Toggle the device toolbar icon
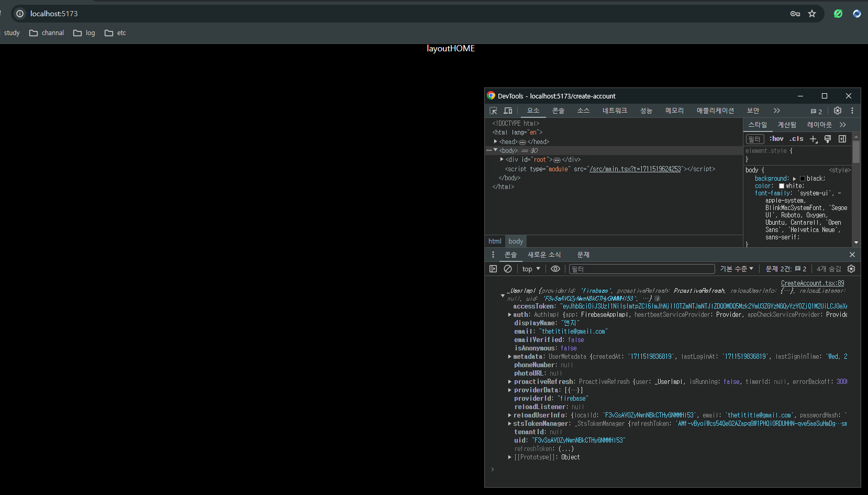This screenshot has height=495, width=868. 508,111
